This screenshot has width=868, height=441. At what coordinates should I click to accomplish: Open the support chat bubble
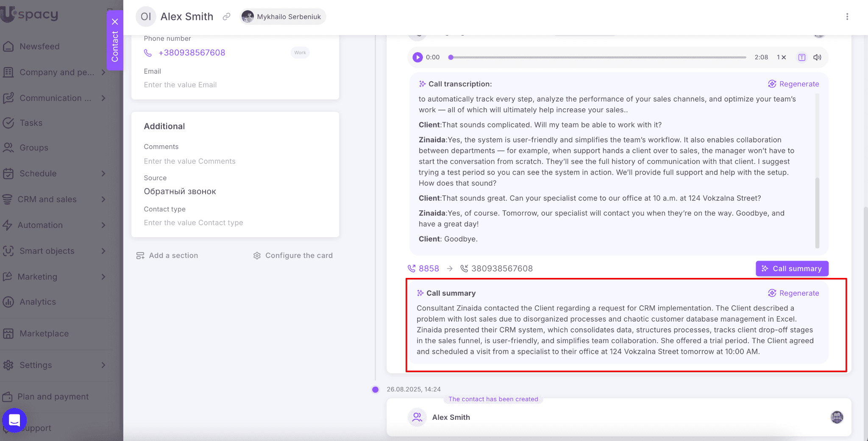pos(14,420)
